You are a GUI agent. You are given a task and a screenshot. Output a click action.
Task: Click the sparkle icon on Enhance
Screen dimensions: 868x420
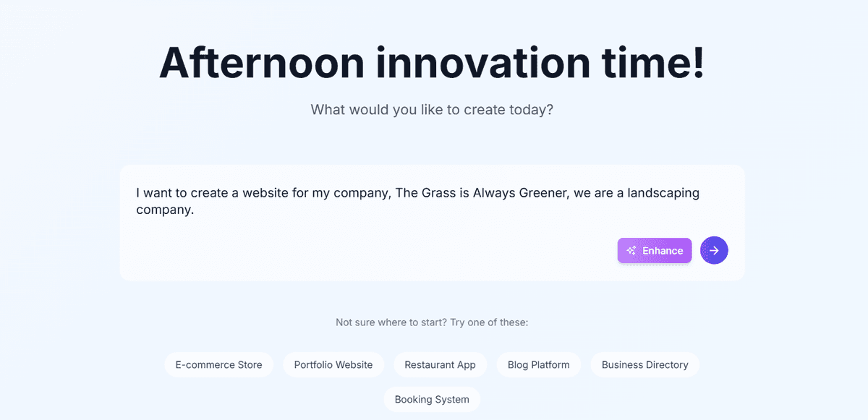point(631,251)
